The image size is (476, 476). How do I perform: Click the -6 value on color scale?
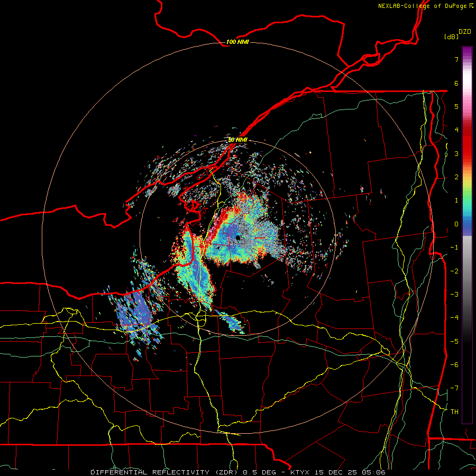454,364
